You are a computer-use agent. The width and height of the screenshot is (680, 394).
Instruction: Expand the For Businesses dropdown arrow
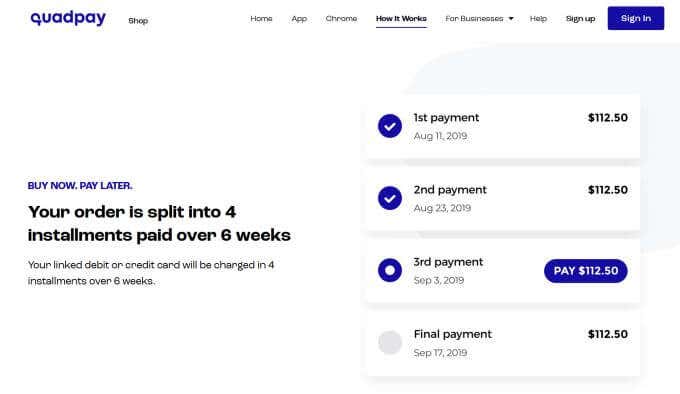point(511,19)
